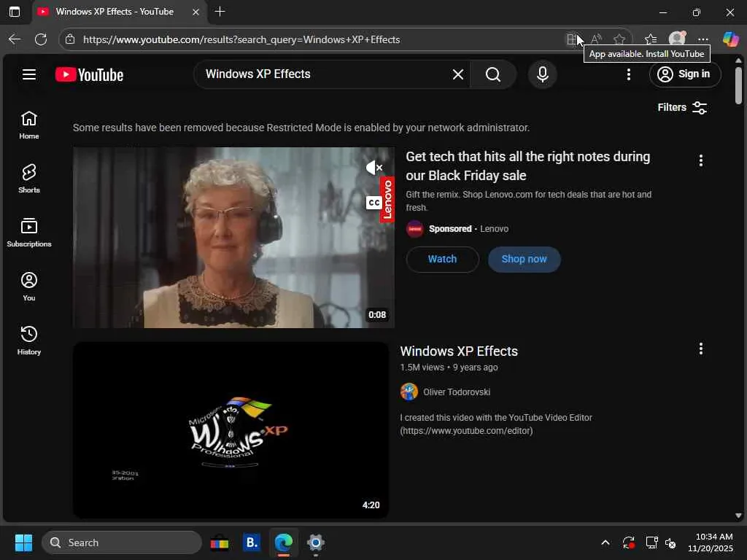Click Oliver Todorovski channel avatar

point(409,392)
